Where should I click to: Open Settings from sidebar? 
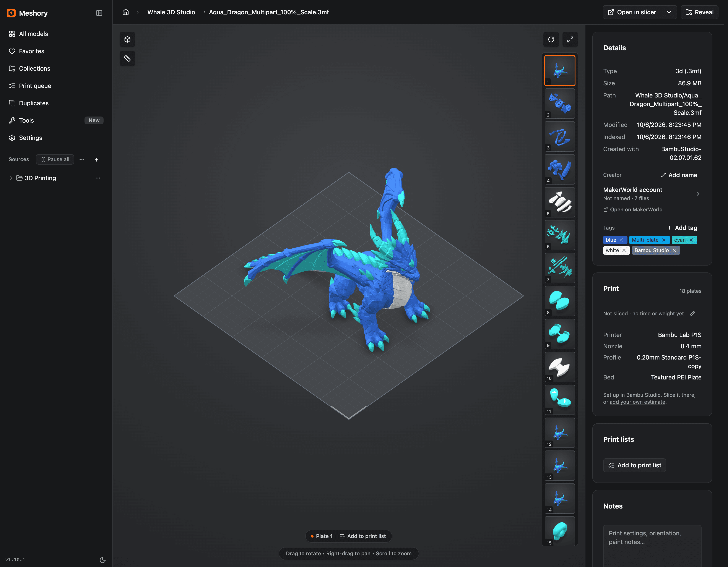(56, 138)
